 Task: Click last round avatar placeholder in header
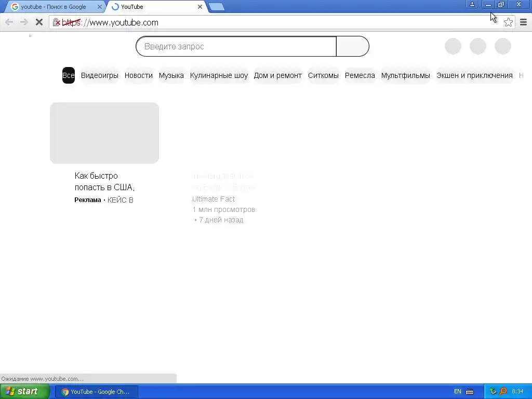point(503,46)
